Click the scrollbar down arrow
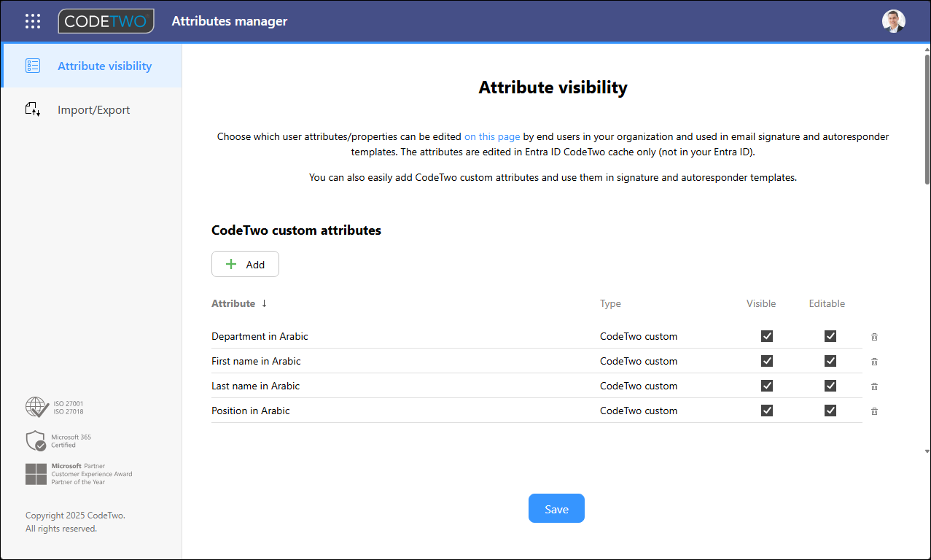 pyautogui.click(x=927, y=451)
